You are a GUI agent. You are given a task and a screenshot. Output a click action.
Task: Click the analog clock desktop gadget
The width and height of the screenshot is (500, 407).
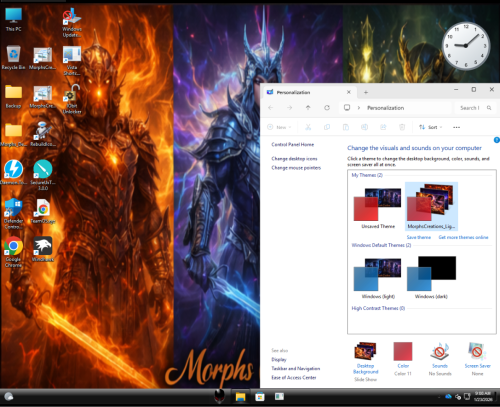[466, 46]
